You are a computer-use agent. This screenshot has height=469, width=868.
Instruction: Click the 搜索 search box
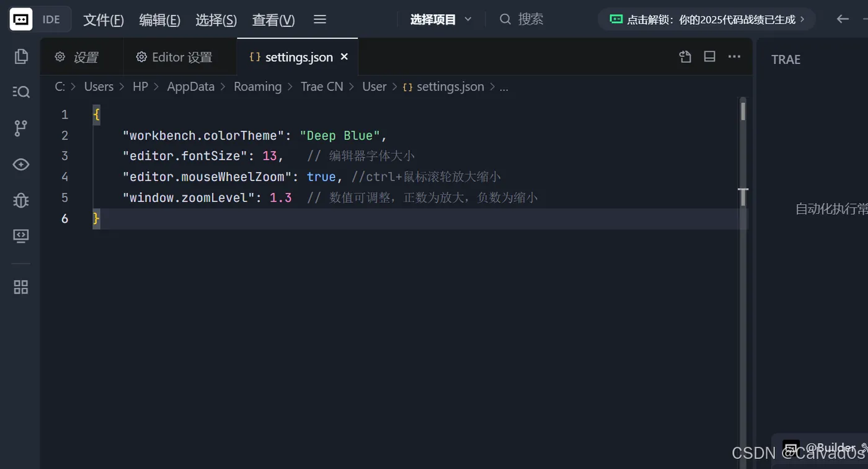(530, 19)
